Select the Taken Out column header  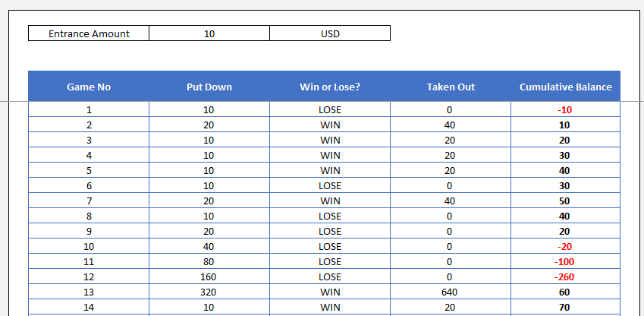(451, 87)
